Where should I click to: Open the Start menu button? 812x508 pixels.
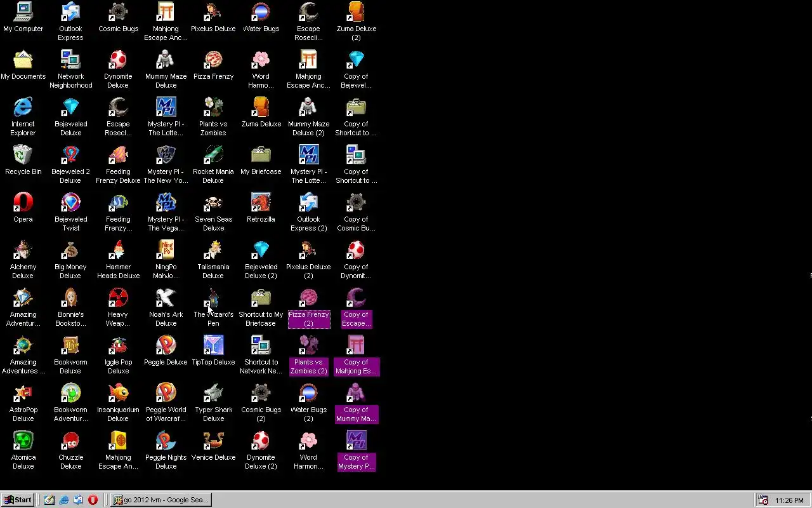pyautogui.click(x=18, y=500)
